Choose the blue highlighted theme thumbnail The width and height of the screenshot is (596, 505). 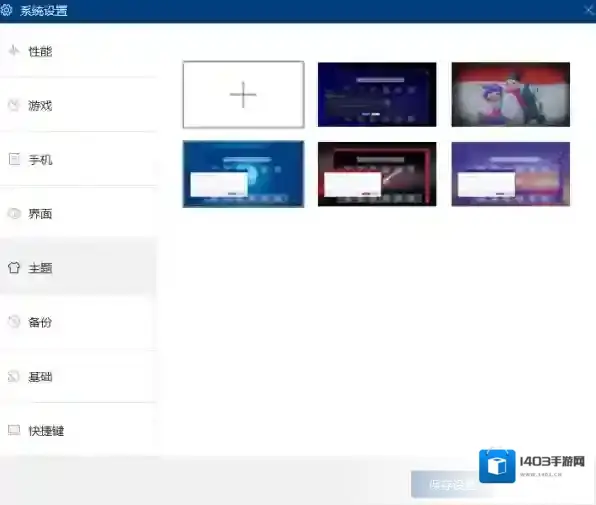click(x=243, y=174)
